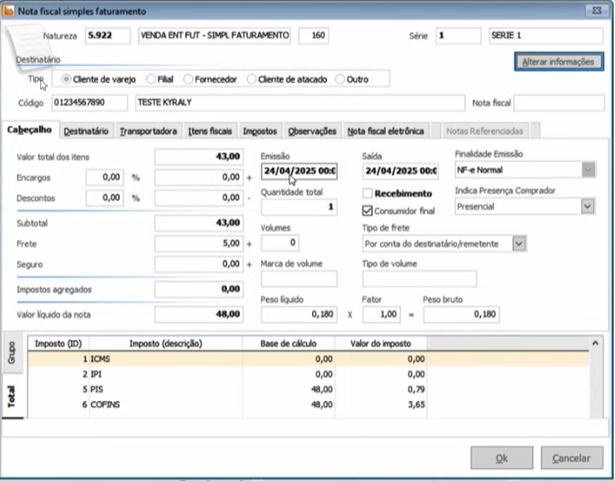The image size is (615, 481).
Task: Enable the Recebimento checkbox
Action: [x=368, y=193]
